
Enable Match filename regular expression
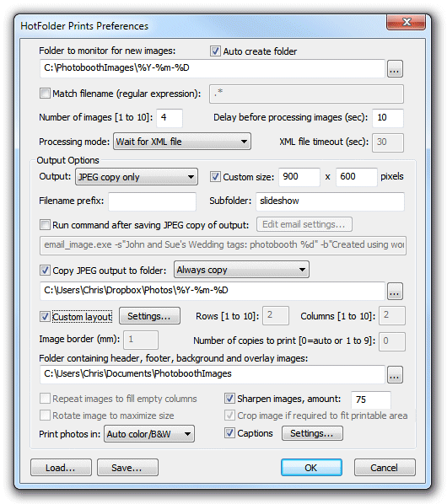[45, 94]
